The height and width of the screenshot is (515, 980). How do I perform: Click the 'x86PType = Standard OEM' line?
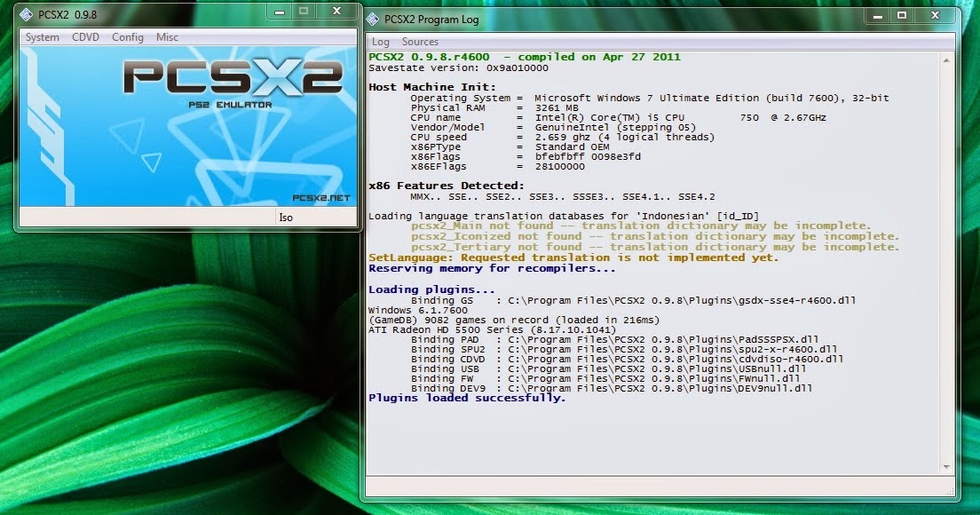click(510, 147)
